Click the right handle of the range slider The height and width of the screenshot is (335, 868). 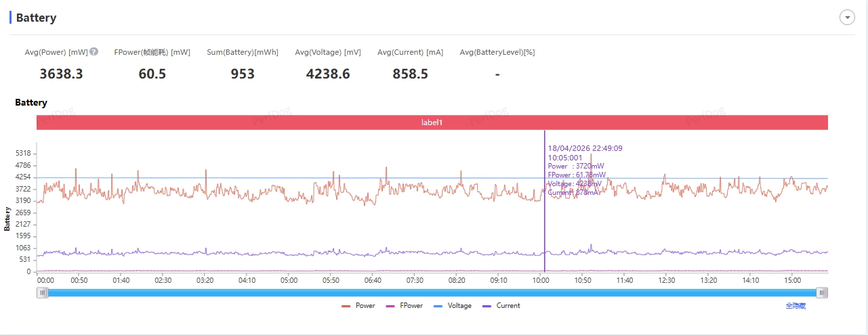coord(822,293)
